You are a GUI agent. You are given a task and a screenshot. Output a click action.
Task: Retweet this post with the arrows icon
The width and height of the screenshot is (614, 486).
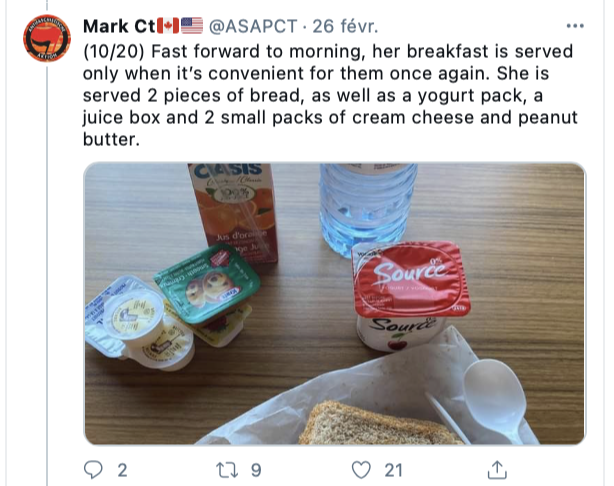[227, 470]
